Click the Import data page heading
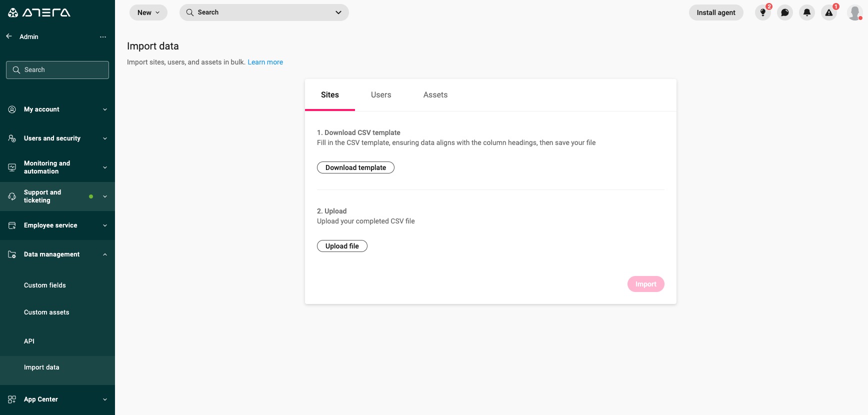The image size is (868, 415). coord(153,46)
